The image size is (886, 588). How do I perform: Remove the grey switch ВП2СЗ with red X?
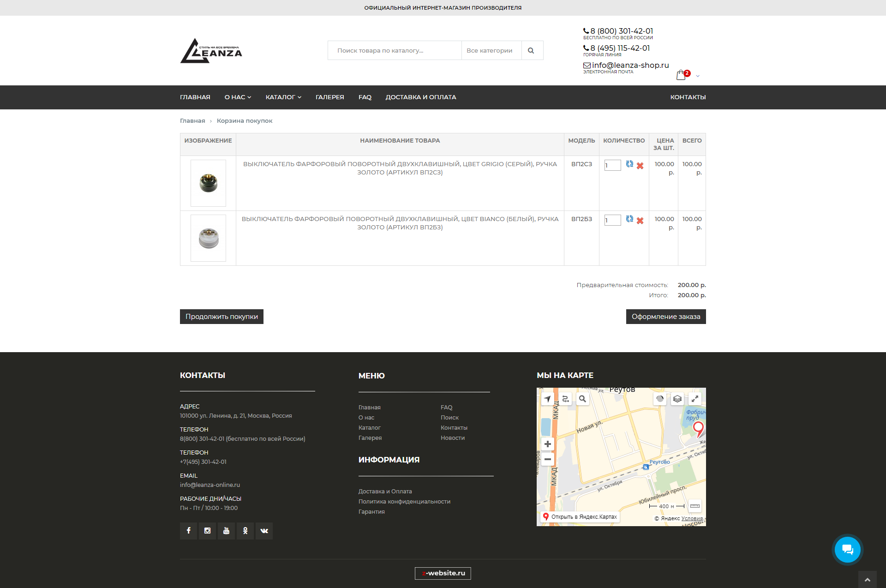pos(640,166)
